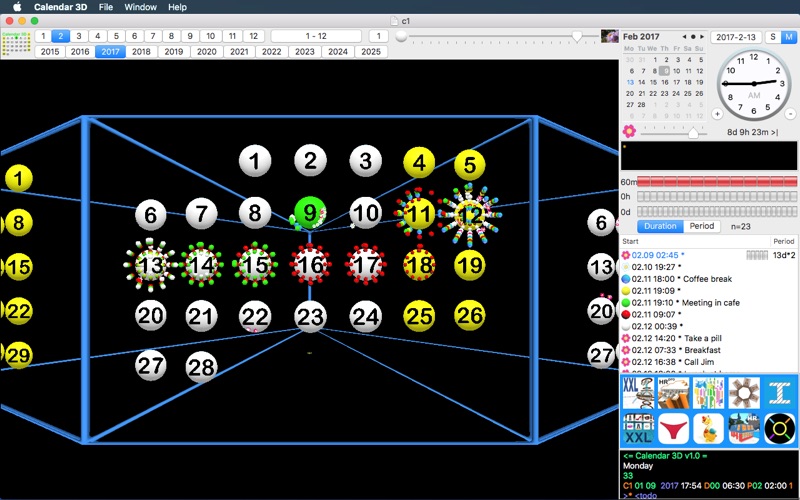Select year 2025 button
This screenshot has height=500, width=800.
(x=371, y=52)
